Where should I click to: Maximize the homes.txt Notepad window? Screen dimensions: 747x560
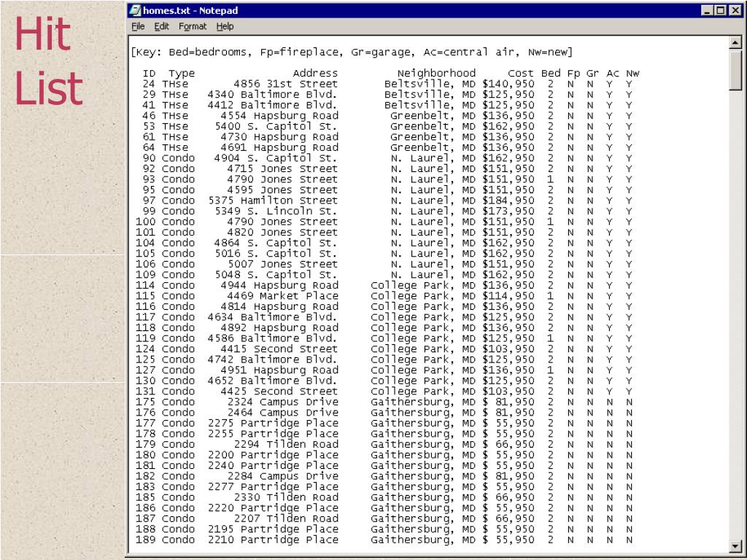720,10
